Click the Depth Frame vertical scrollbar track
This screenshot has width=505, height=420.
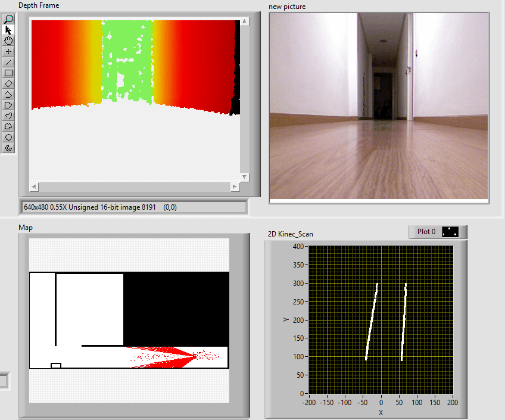click(x=244, y=99)
